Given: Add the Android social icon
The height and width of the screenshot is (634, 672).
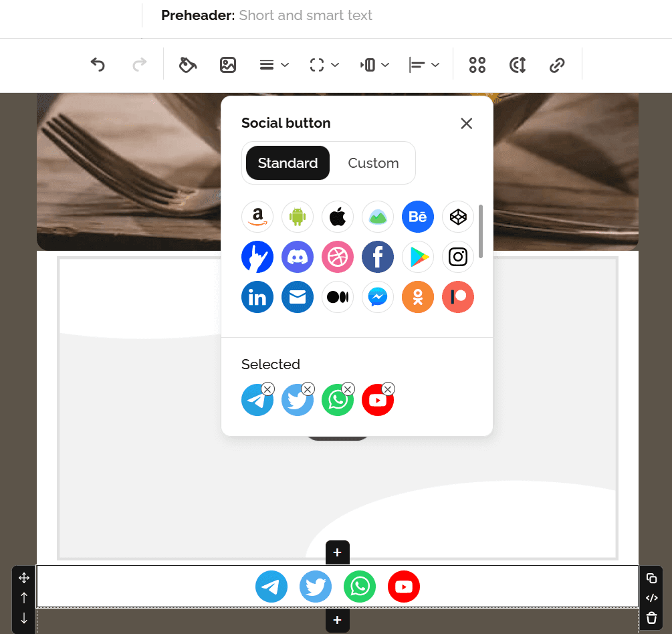Looking at the screenshot, I should (298, 217).
